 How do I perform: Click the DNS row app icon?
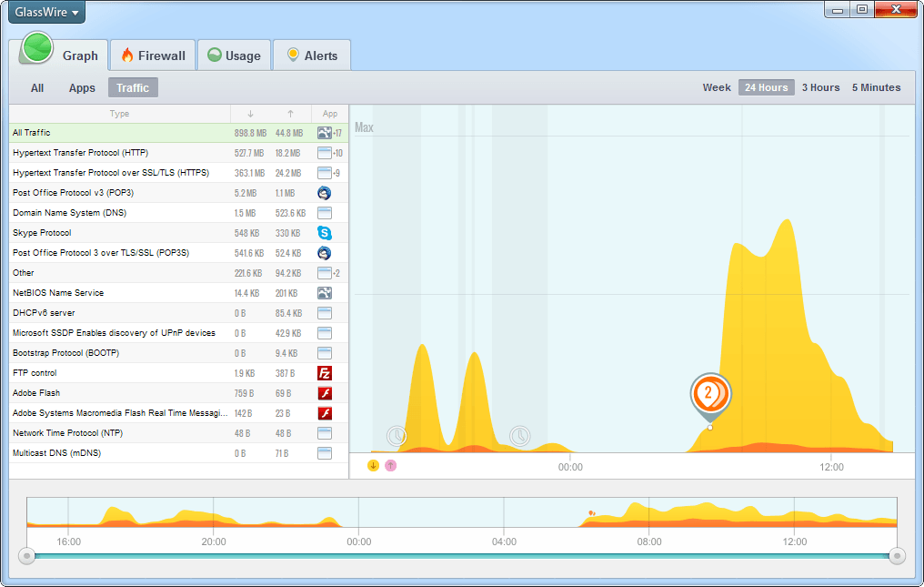pos(324,213)
